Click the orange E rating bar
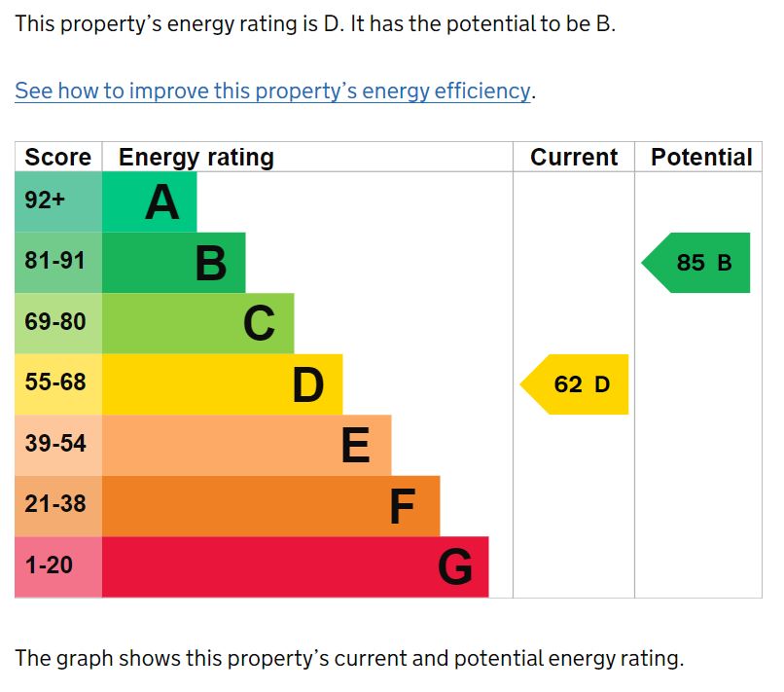 (x=247, y=446)
